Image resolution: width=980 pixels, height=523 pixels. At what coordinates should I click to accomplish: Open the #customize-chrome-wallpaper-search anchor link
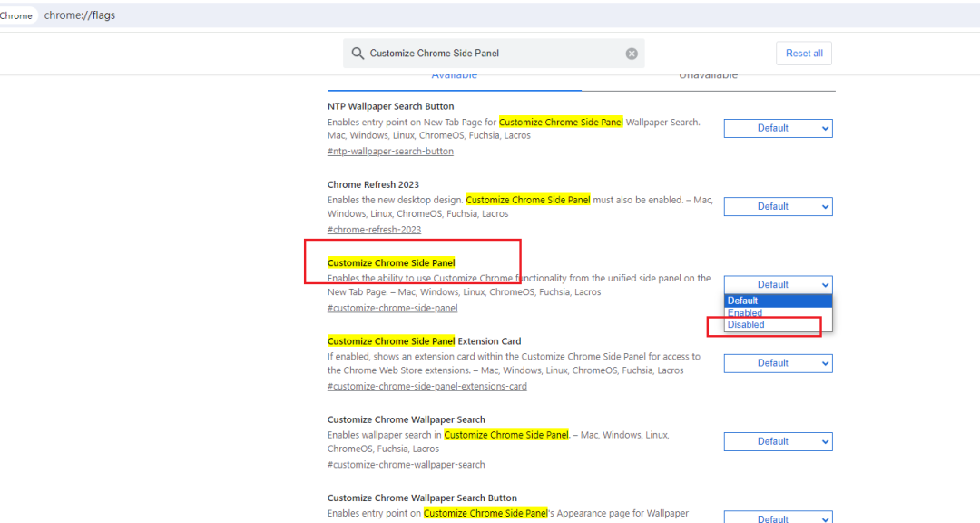(407, 465)
